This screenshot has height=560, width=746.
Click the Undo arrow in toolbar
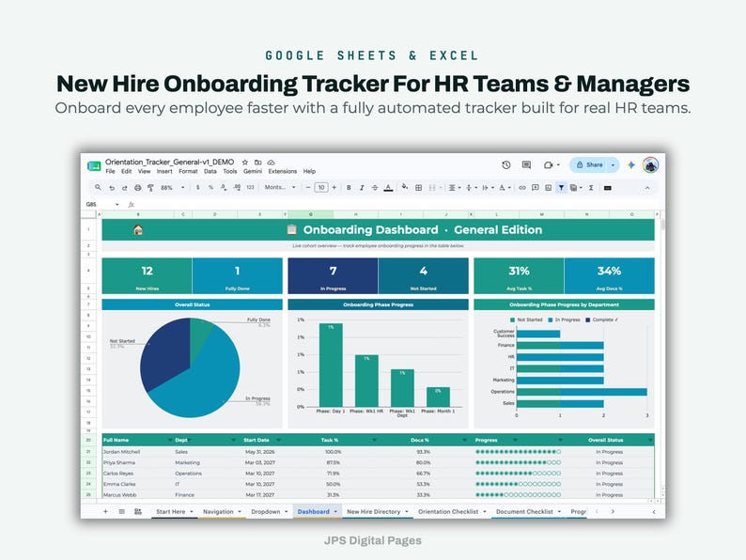(111, 188)
